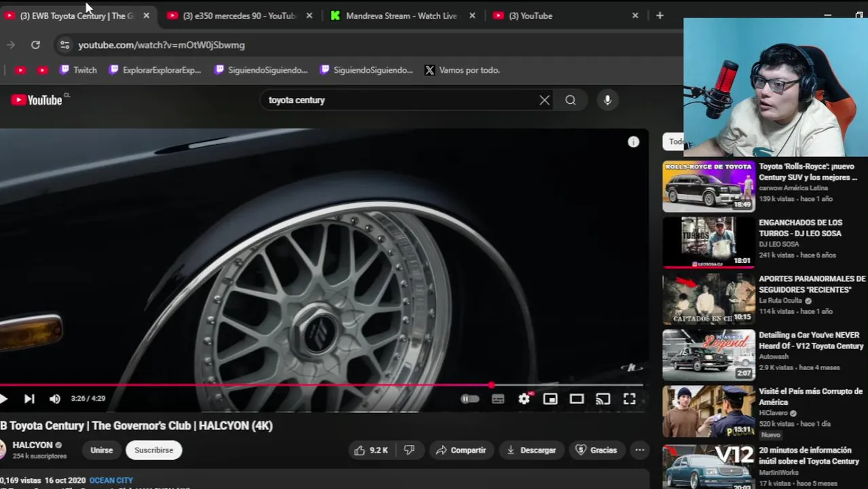The height and width of the screenshot is (489, 868).
Task: Cast video to a TV
Action: tap(603, 399)
